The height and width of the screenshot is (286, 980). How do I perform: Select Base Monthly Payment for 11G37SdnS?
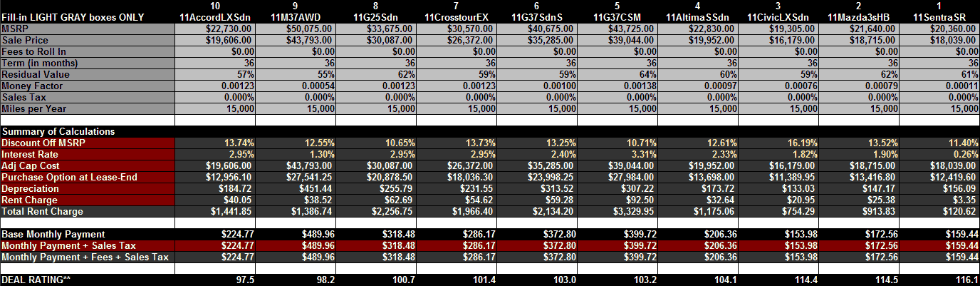point(538,234)
